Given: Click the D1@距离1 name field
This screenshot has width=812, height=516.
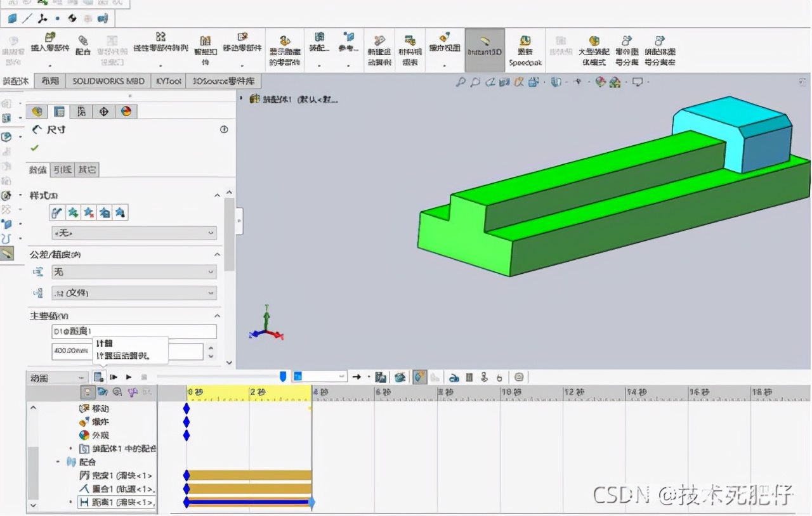Looking at the screenshot, I should pyautogui.click(x=134, y=332).
